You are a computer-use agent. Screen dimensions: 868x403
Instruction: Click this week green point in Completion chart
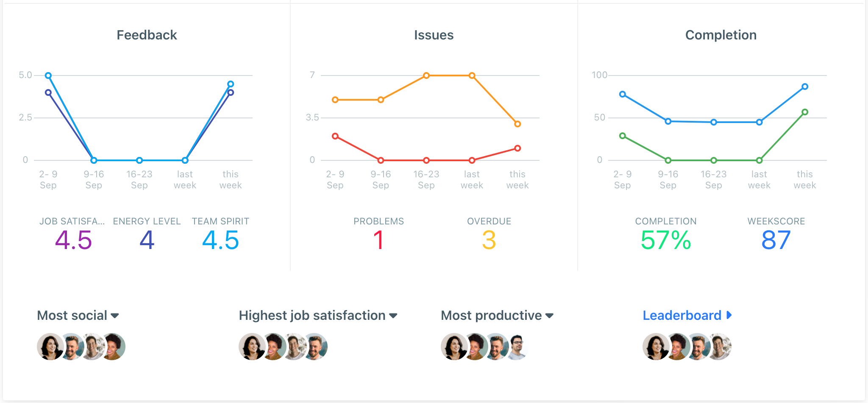(805, 112)
